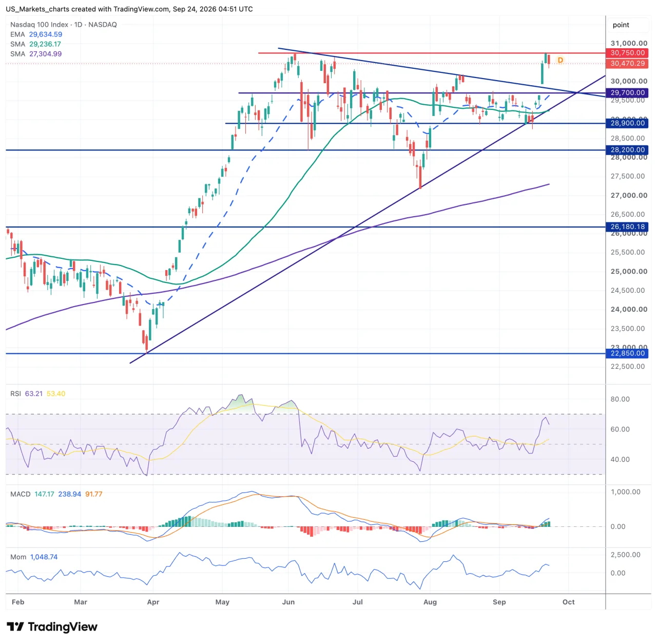Image resolution: width=657 pixels, height=644 pixels.
Task: Click the MACD 238.94 value
Action: 70,494
